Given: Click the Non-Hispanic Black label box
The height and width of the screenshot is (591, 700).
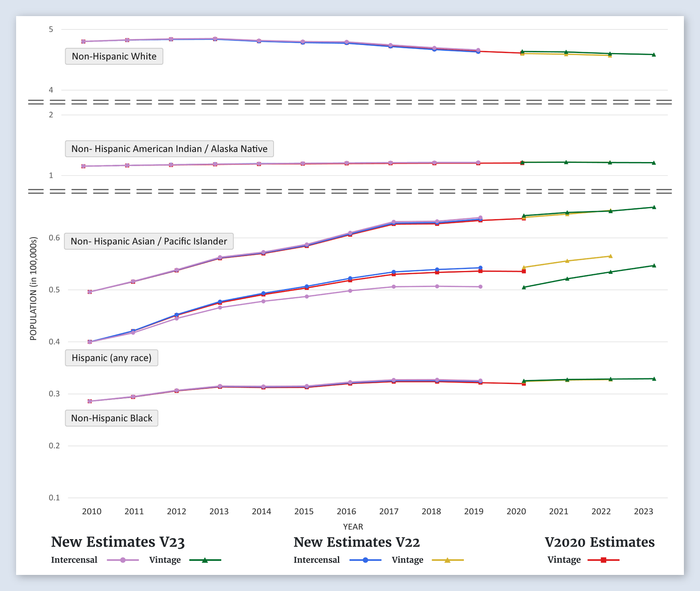Looking at the screenshot, I should click(111, 418).
